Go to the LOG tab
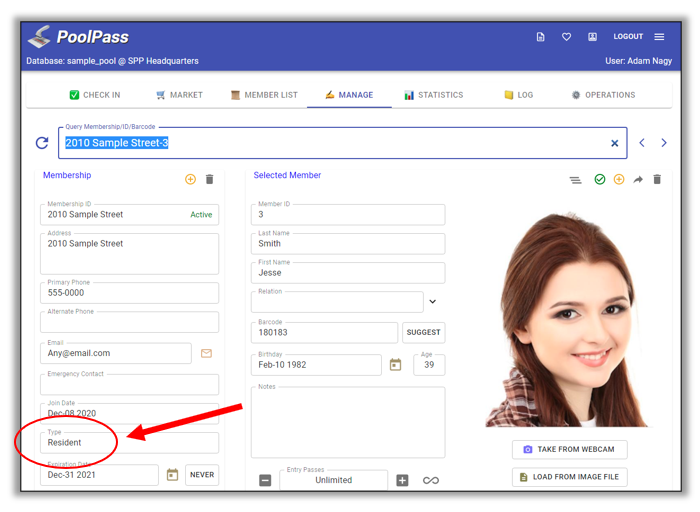This screenshot has height=512, width=700. (518, 95)
